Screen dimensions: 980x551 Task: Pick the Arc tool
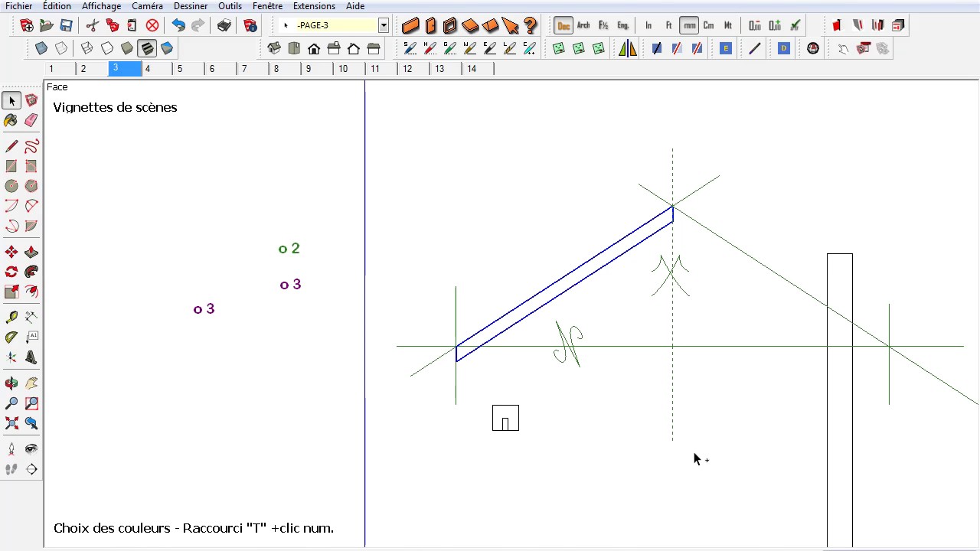pos(11,206)
